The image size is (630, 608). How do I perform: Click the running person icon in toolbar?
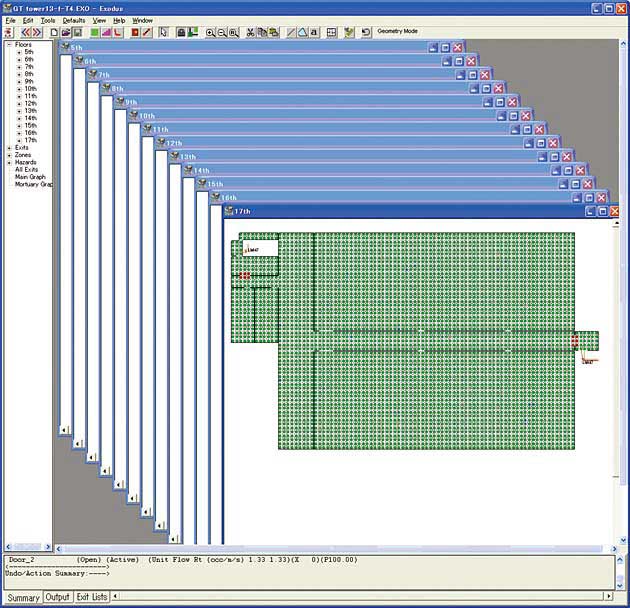(x=9, y=33)
